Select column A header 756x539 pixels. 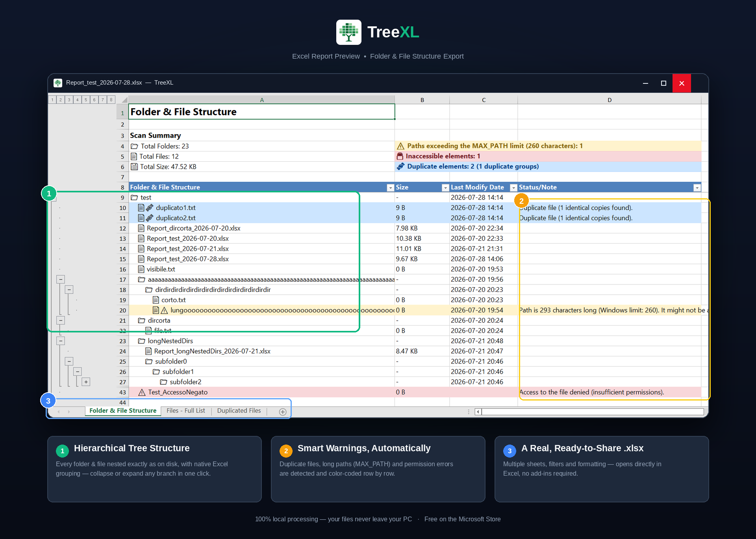262,100
